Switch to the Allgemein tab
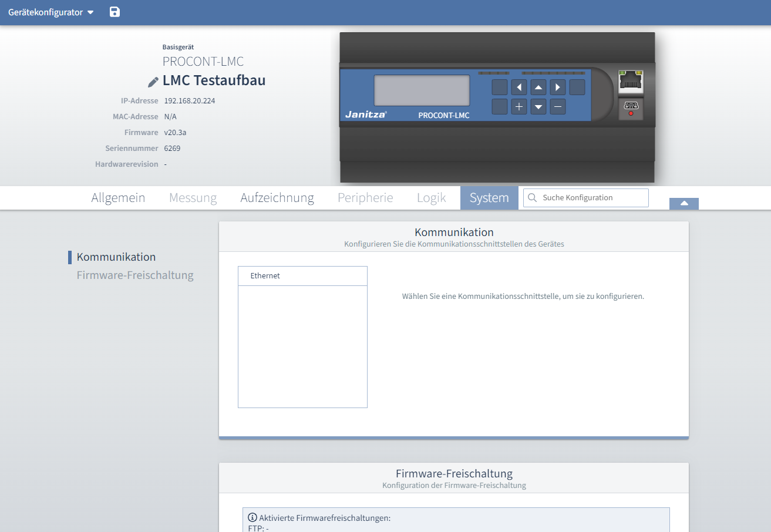 (x=118, y=198)
